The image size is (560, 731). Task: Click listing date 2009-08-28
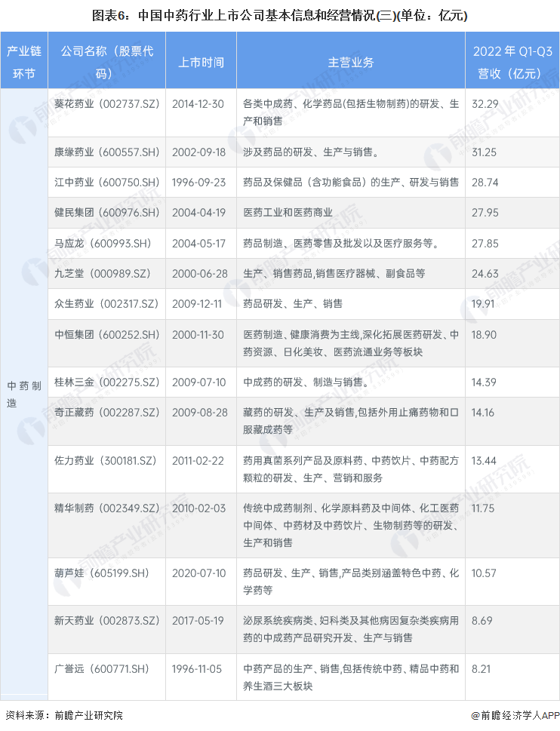(x=199, y=413)
